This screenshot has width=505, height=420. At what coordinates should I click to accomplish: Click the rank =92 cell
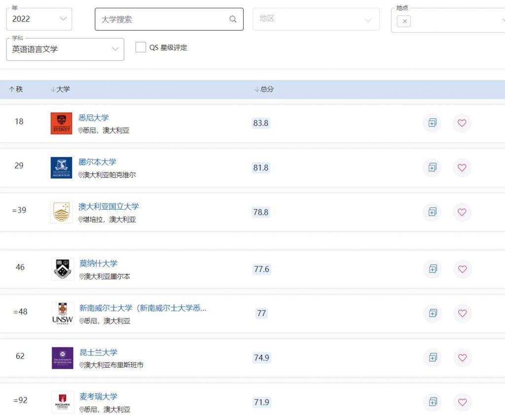20,400
